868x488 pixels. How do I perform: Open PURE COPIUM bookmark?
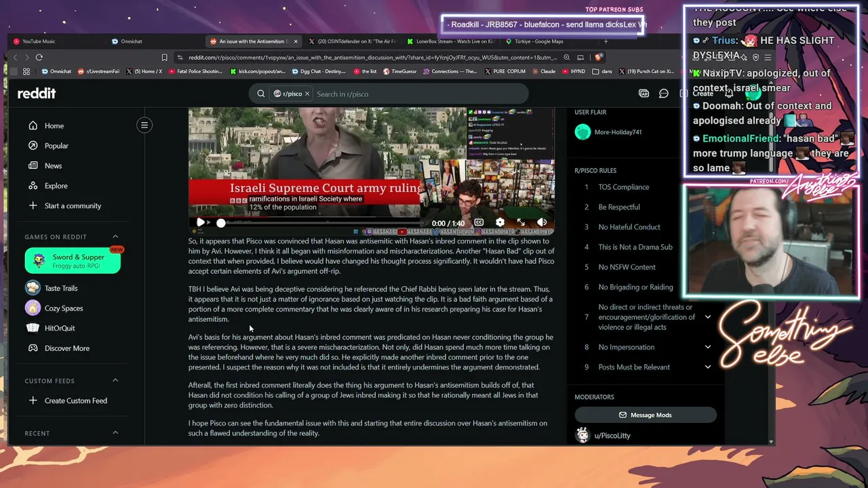point(504,71)
